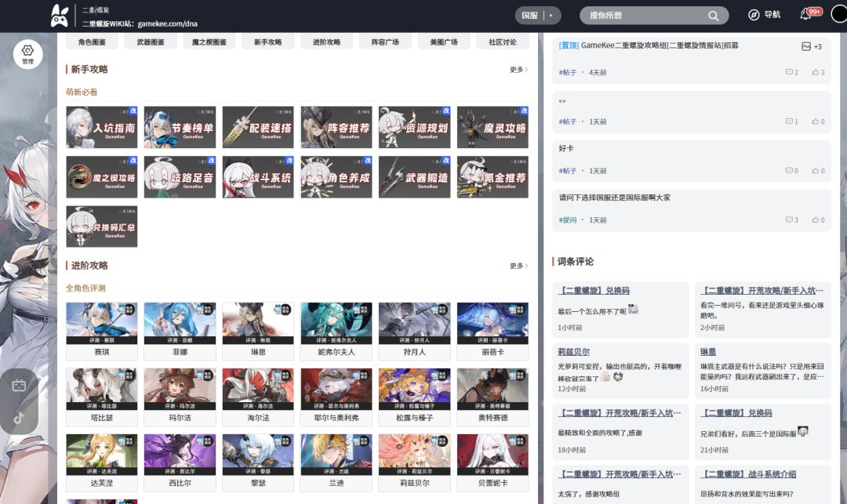Click comment icon on pinned recruitment post
The width and height of the screenshot is (847, 504).
click(x=789, y=72)
